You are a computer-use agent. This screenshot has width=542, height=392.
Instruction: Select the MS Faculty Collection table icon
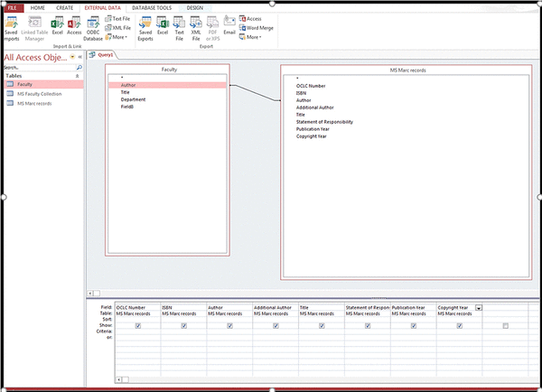click(x=10, y=94)
